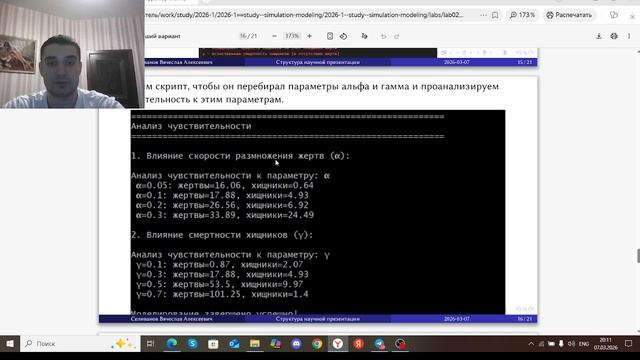Open the Windows notification center
The height and width of the screenshot is (360, 640).
[x=629, y=344]
